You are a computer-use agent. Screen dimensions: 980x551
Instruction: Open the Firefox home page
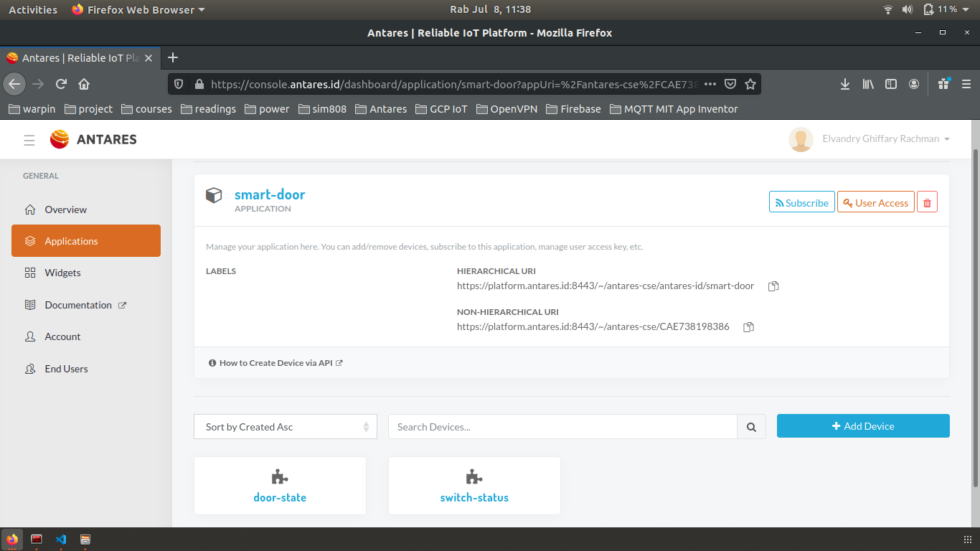click(84, 84)
